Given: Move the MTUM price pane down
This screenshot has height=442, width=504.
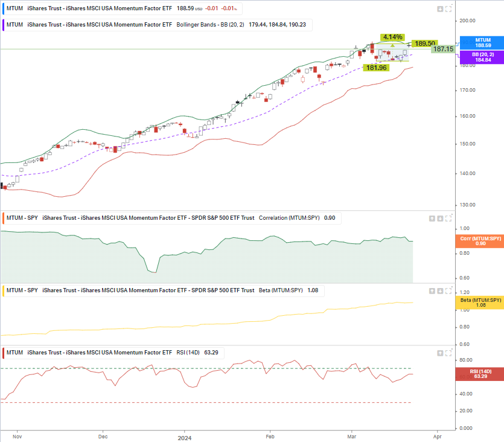Looking at the screenshot, I should (440, 9).
